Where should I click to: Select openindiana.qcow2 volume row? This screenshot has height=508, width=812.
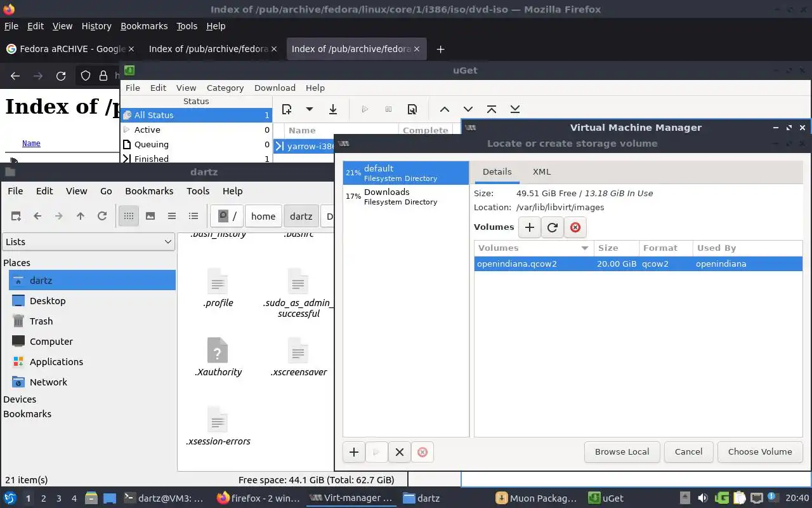(638, 264)
